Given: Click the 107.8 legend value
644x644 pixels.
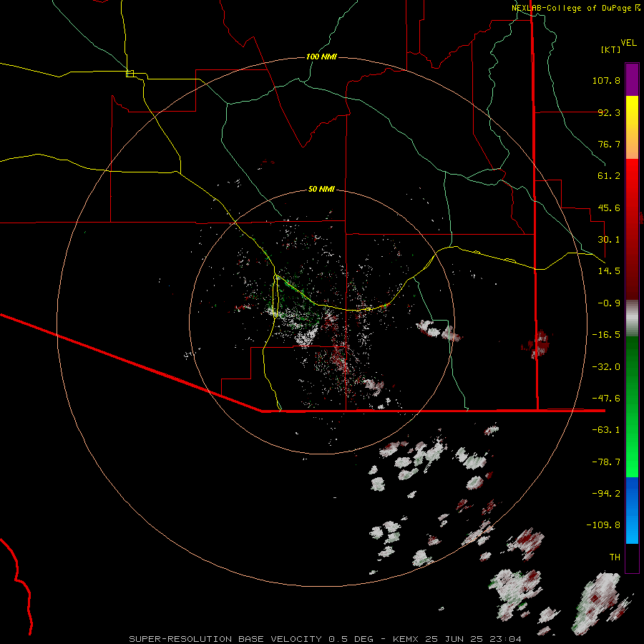Looking at the screenshot, I should coord(606,80).
